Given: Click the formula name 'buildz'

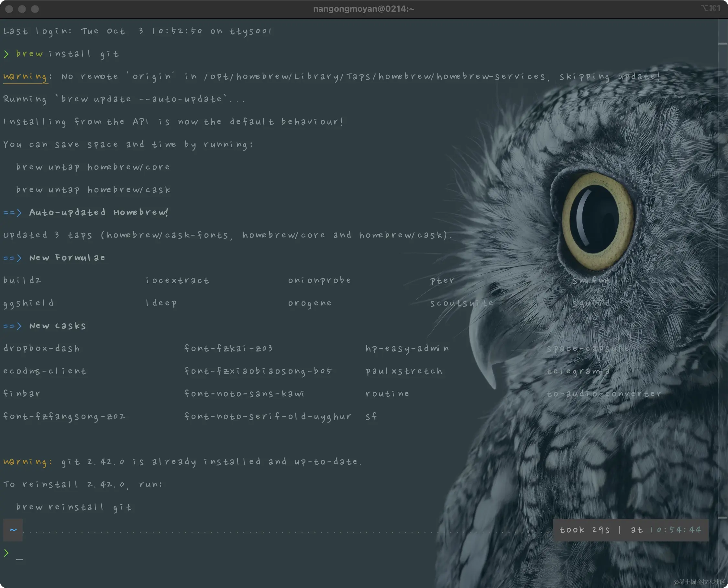Looking at the screenshot, I should (22, 280).
